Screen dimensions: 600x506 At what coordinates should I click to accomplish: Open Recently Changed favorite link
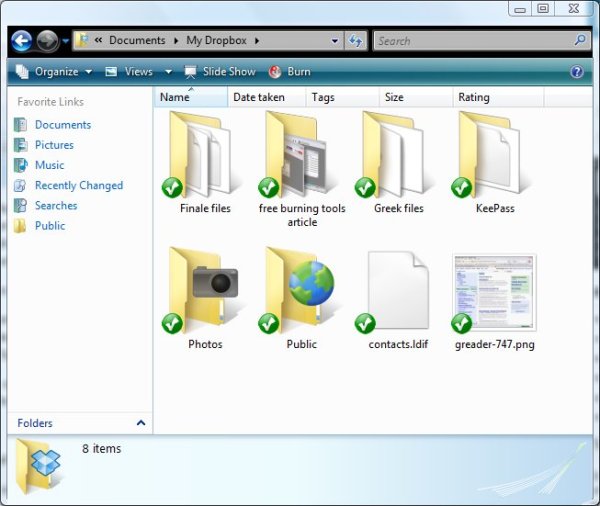coord(78,185)
